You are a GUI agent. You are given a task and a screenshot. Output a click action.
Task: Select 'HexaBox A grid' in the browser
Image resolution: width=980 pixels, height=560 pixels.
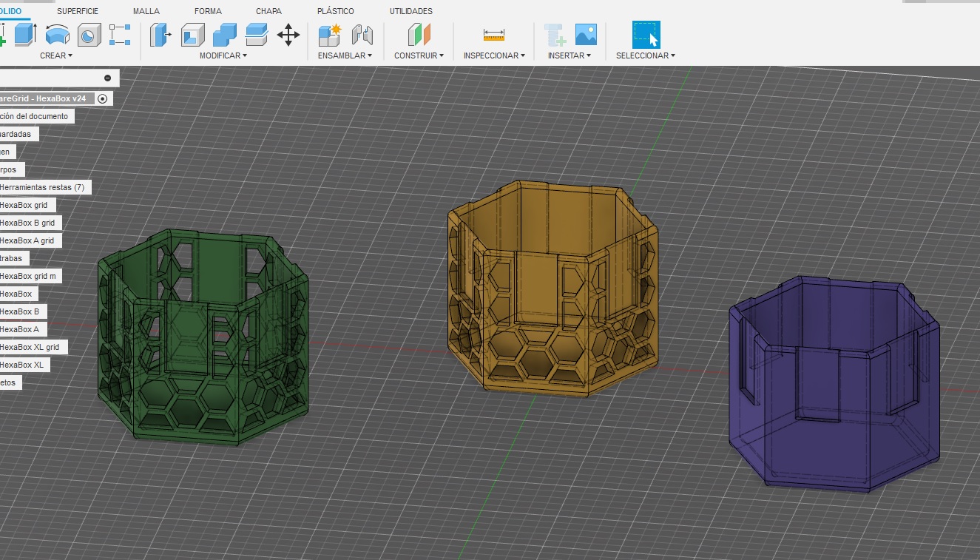point(27,240)
